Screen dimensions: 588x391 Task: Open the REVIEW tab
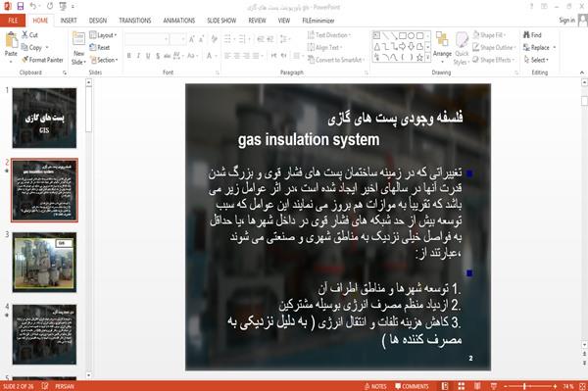tap(257, 21)
